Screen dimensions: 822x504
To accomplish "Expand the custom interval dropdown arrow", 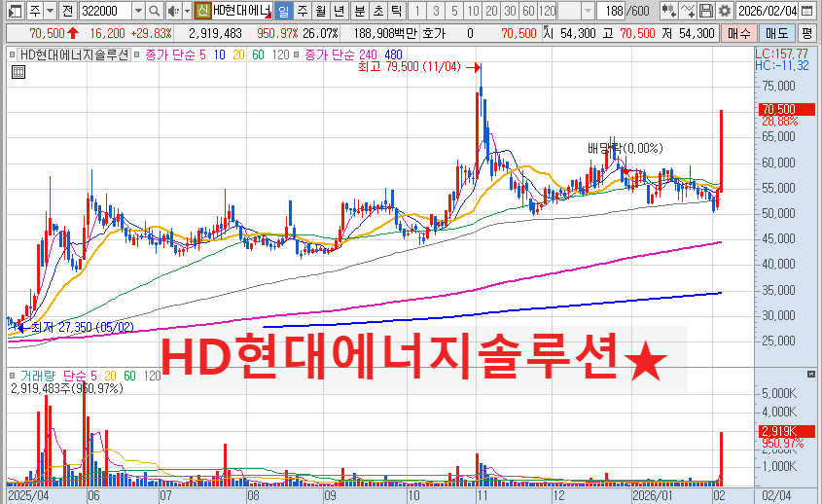I will click(589, 11).
